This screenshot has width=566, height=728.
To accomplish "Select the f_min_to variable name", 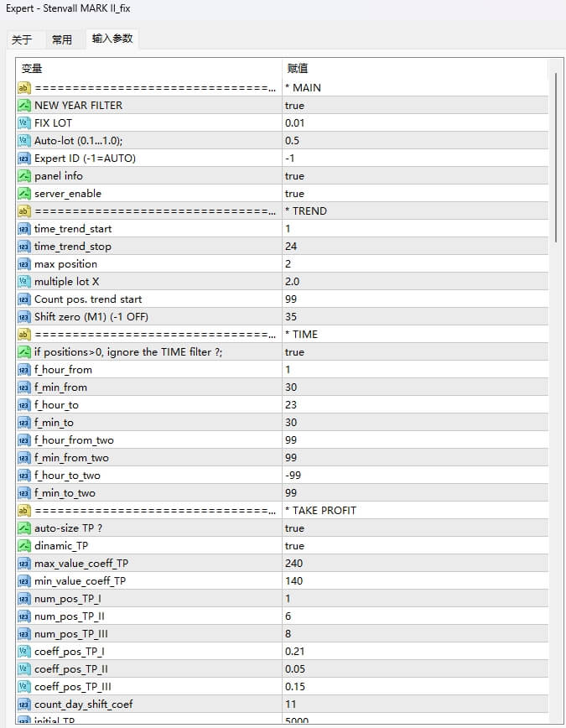I will [x=54, y=423].
